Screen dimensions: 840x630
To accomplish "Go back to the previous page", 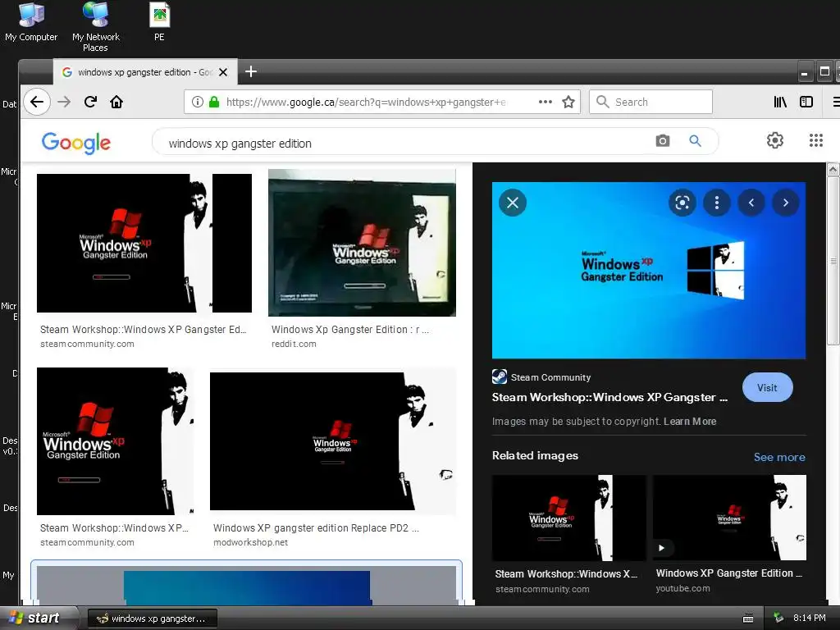I will [x=36, y=102].
